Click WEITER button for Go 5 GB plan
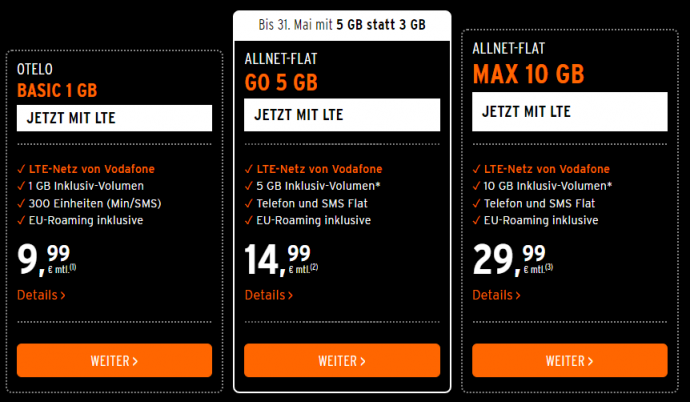This screenshot has height=402, width=690. pyautogui.click(x=342, y=360)
